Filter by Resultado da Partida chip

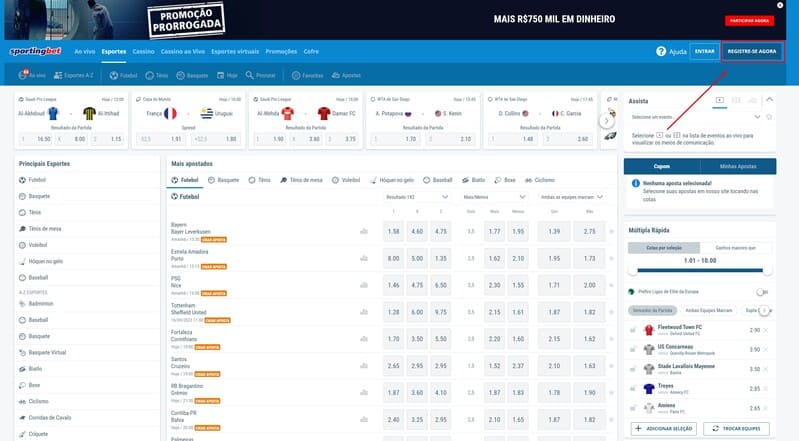pyautogui.click(x=652, y=310)
